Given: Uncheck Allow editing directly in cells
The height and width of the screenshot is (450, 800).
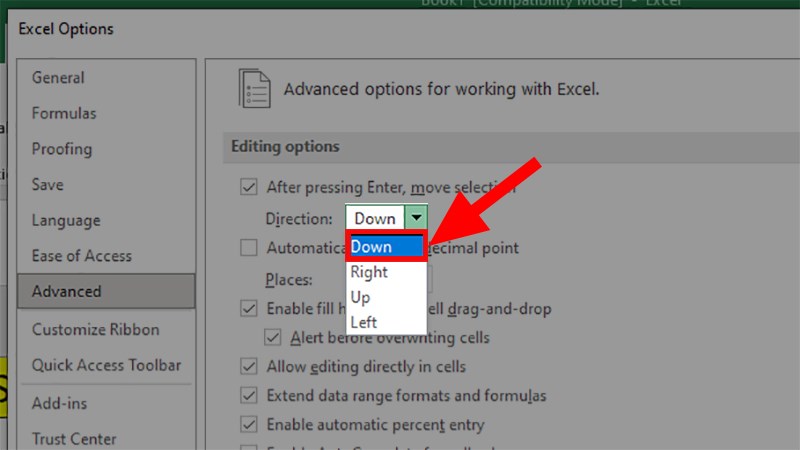Looking at the screenshot, I should (249, 367).
